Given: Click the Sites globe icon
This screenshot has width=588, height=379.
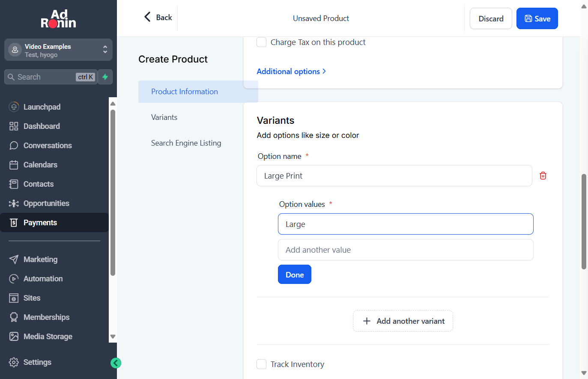Looking at the screenshot, I should [14, 298].
